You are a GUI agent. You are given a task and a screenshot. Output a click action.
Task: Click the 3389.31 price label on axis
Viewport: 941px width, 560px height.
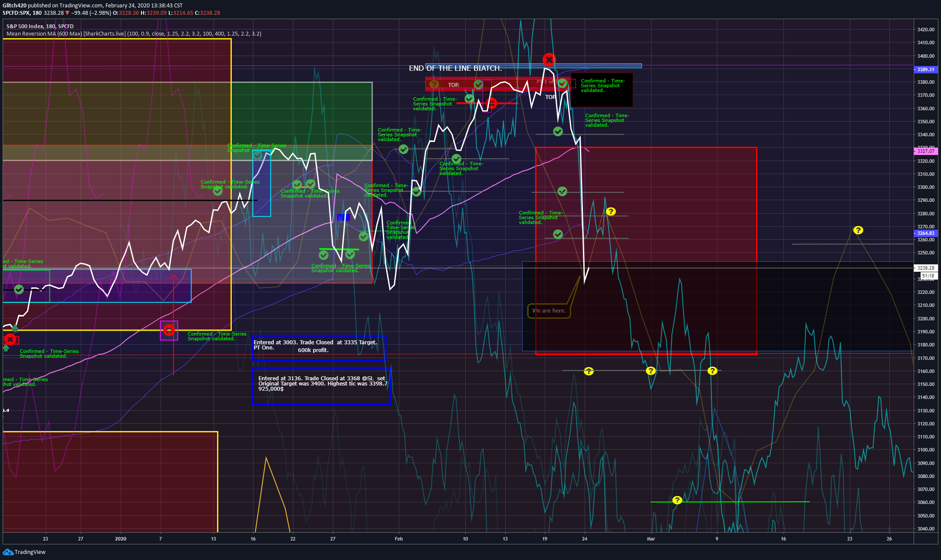(x=926, y=69)
